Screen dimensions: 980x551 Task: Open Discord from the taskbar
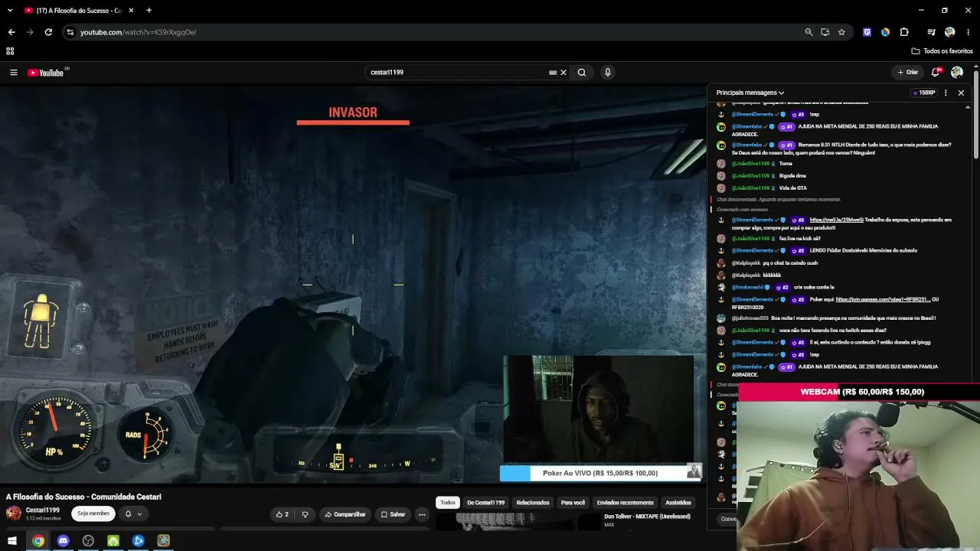pos(63,541)
